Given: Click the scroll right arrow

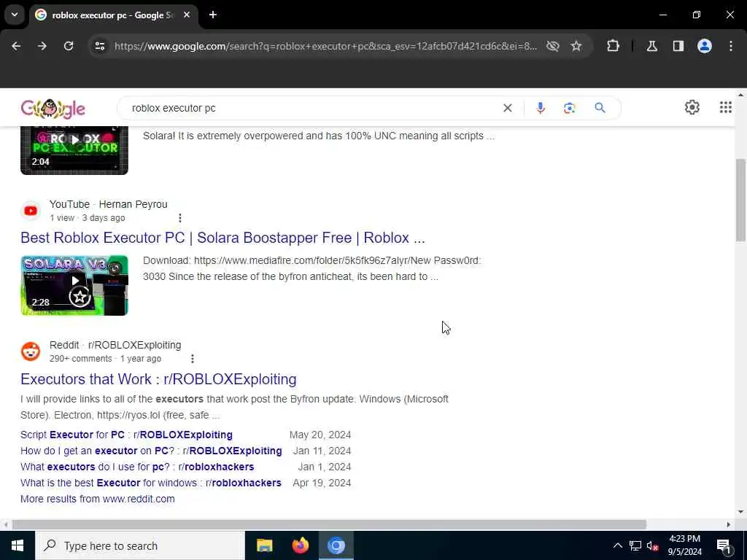Looking at the screenshot, I should pyautogui.click(x=729, y=525).
